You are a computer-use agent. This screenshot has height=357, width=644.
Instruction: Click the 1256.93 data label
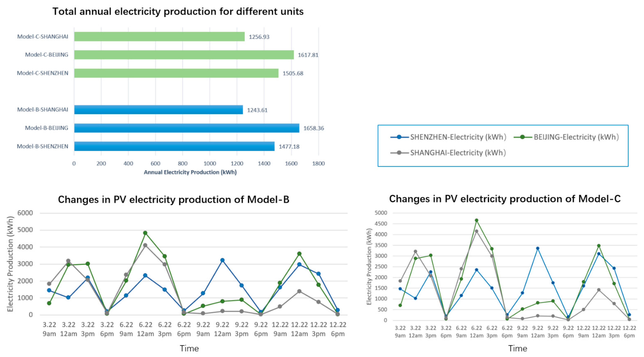tap(259, 37)
